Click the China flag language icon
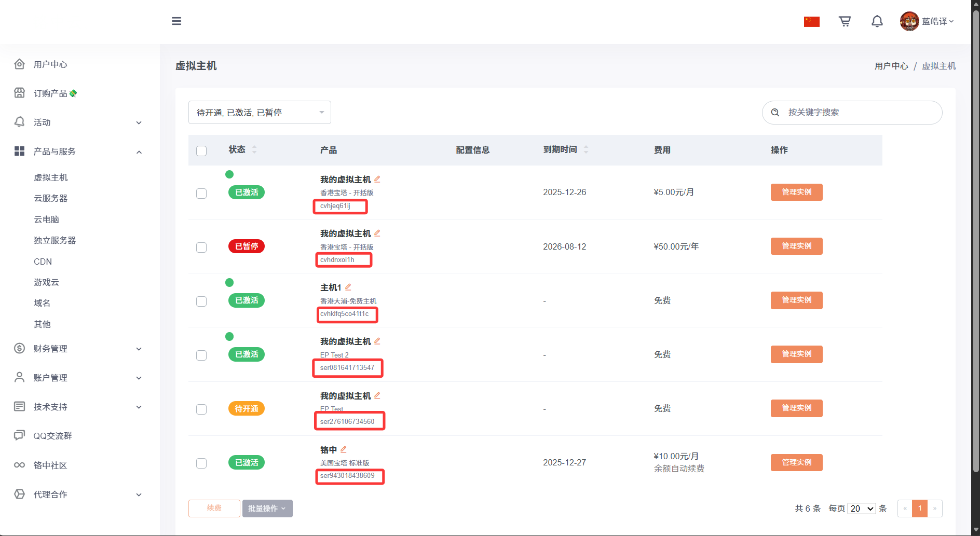The height and width of the screenshot is (536, 980). point(811,22)
